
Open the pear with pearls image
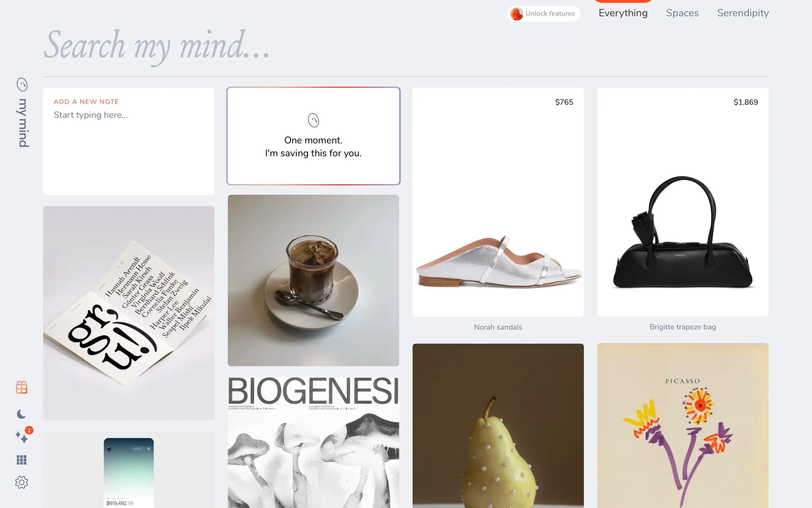[x=498, y=425]
